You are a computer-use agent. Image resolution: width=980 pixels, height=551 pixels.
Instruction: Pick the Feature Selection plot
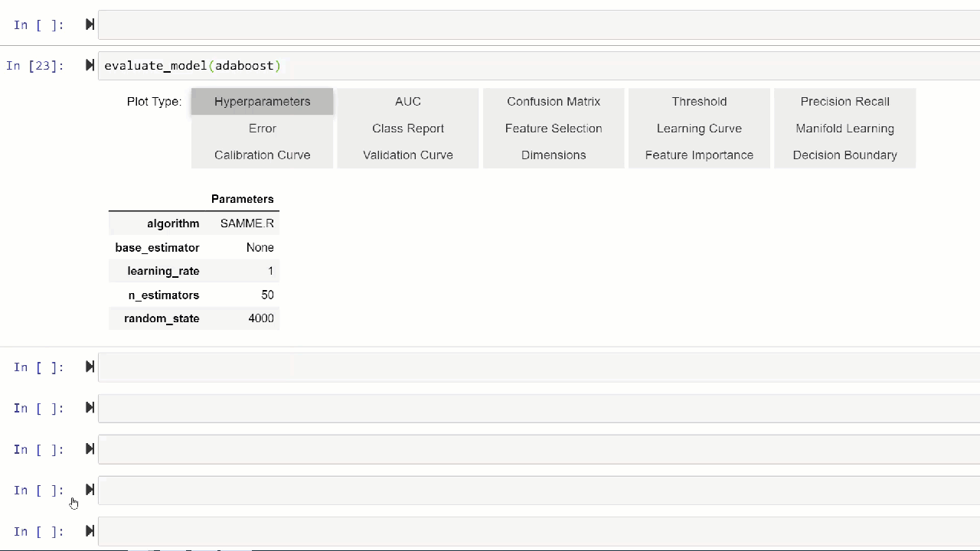tap(554, 129)
